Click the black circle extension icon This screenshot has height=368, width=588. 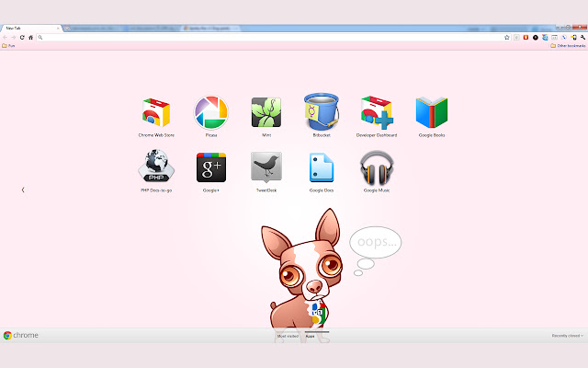(535, 37)
